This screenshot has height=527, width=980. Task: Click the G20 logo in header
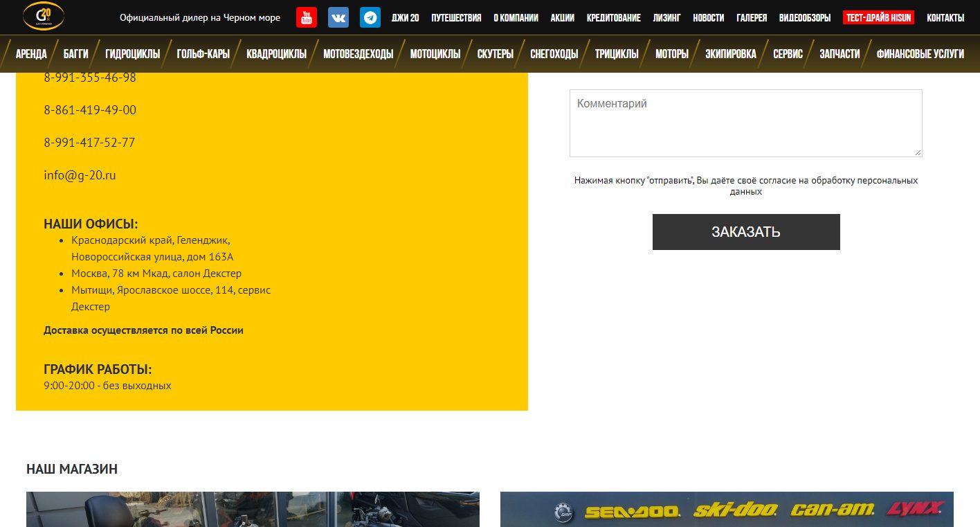click(x=44, y=16)
